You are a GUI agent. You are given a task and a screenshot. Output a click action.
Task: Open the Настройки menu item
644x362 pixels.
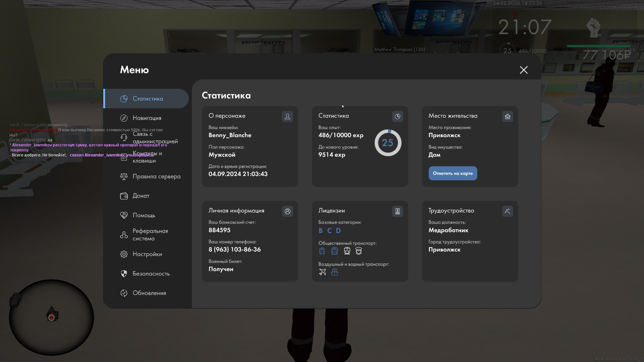(x=147, y=254)
